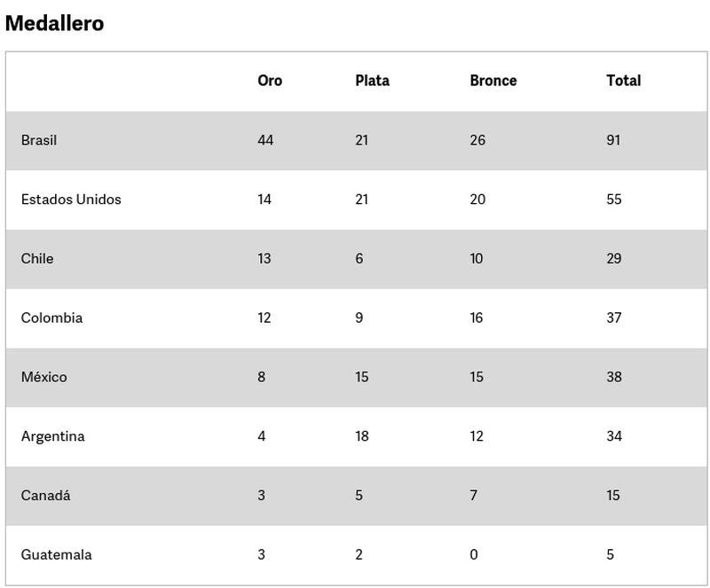Click the Estados Unidos country name
The height and width of the screenshot is (588, 710).
tap(71, 200)
